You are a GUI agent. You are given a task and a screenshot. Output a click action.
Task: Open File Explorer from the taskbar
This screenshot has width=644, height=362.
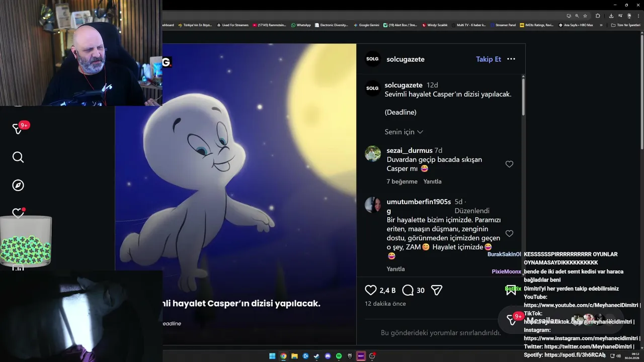point(294,356)
